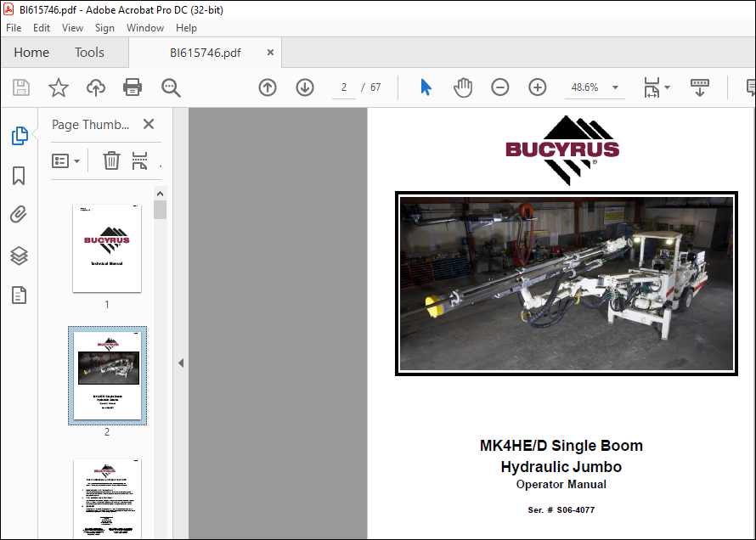Close the BI615746.pdf tab
756x540 pixels.
point(270,52)
